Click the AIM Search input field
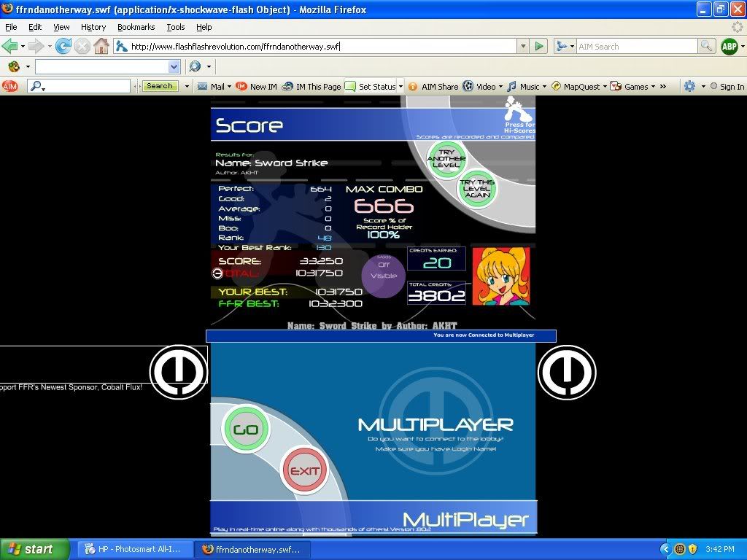The width and height of the screenshot is (747, 560). click(637, 46)
